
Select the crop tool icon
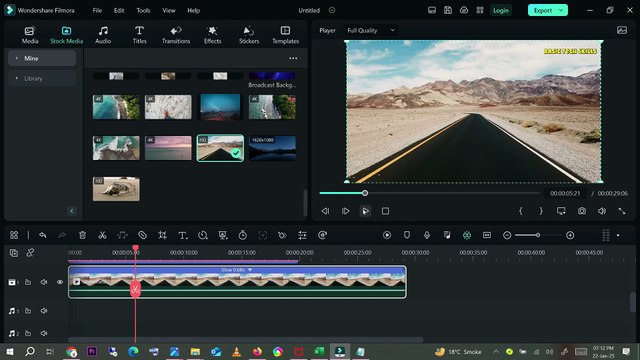(162, 235)
